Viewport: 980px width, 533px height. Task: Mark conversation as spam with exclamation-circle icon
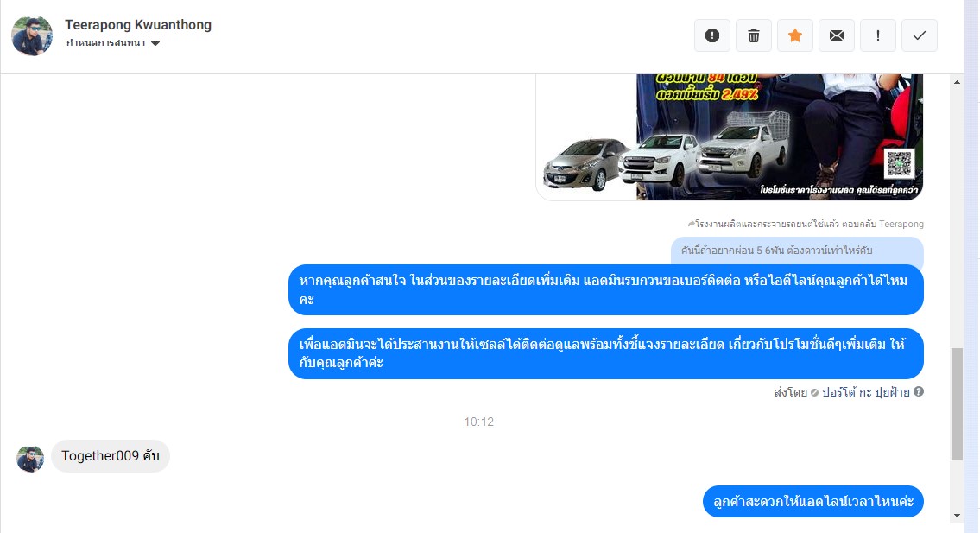[711, 35]
